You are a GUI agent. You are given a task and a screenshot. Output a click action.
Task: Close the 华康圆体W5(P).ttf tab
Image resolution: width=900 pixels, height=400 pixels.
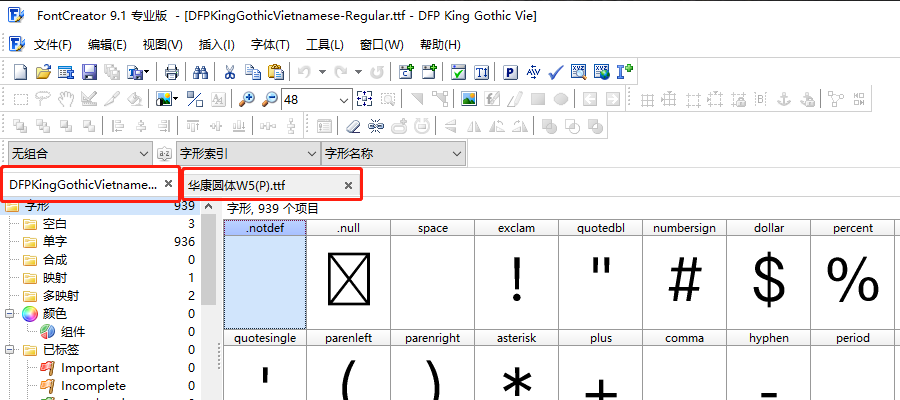(348, 185)
